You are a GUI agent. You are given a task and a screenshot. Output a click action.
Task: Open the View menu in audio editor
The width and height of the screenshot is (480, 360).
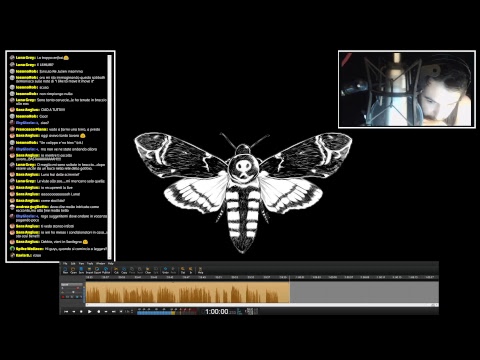(x=81, y=263)
